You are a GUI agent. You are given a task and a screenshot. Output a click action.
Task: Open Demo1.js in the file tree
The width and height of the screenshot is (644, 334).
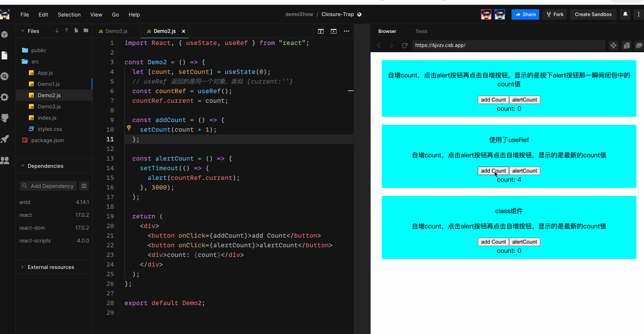click(54, 84)
